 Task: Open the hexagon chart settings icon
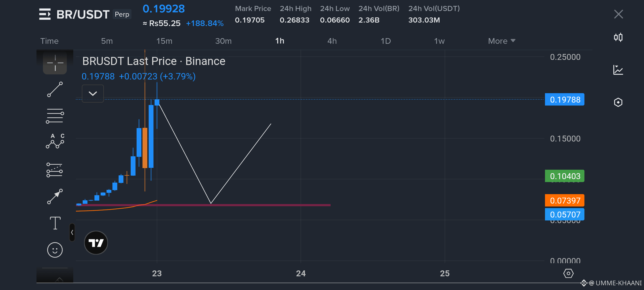(x=618, y=102)
